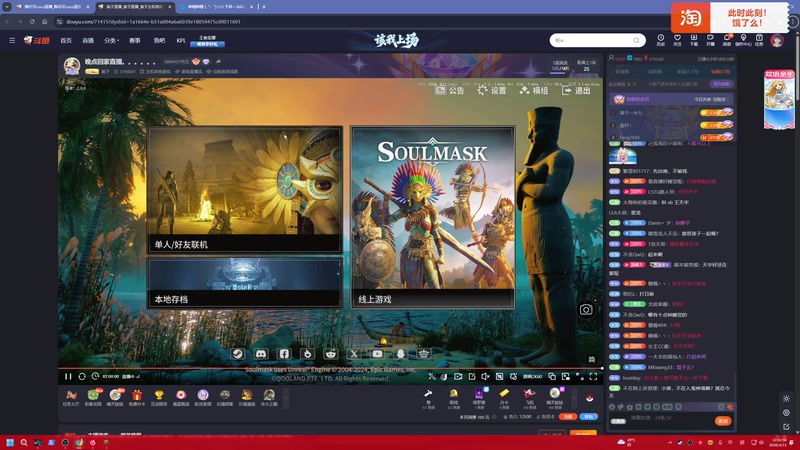Switch to the second browser tab
Image resolution: width=800 pixels, height=450 pixels.
(x=134, y=7)
